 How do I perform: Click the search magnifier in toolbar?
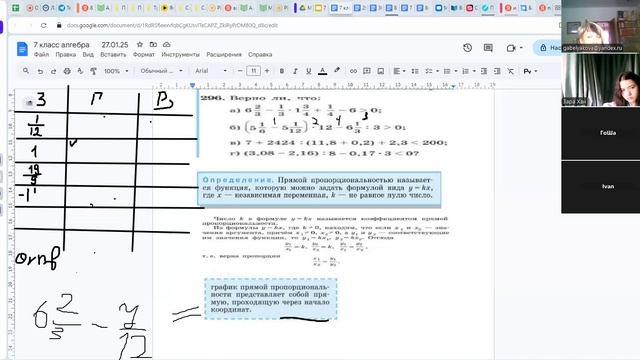(26, 71)
